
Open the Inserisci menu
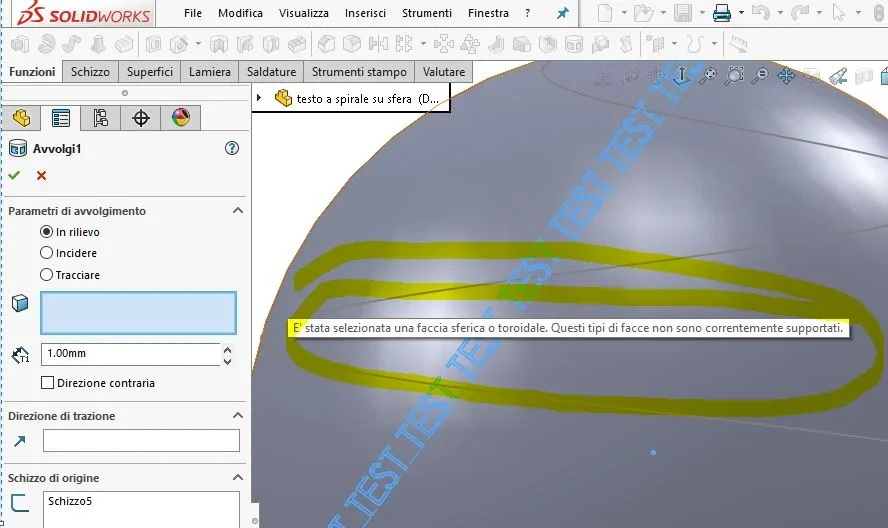click(365, 13)
